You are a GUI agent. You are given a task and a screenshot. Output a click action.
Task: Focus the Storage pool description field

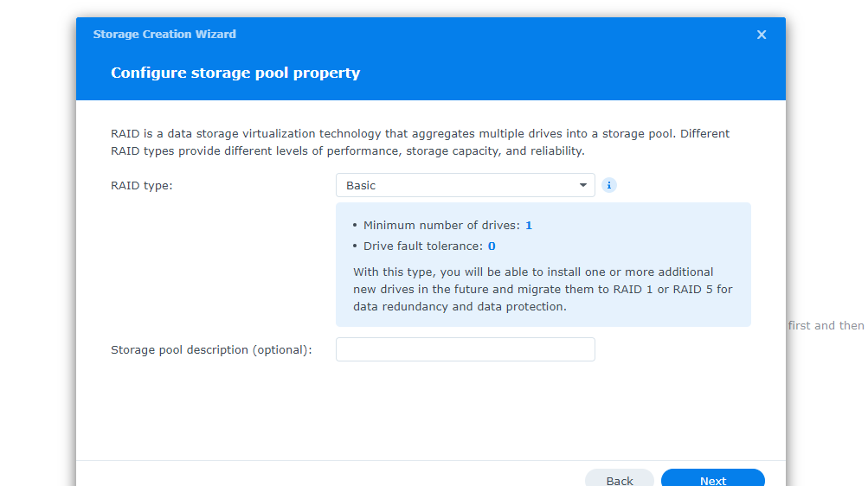click(465, 349)
